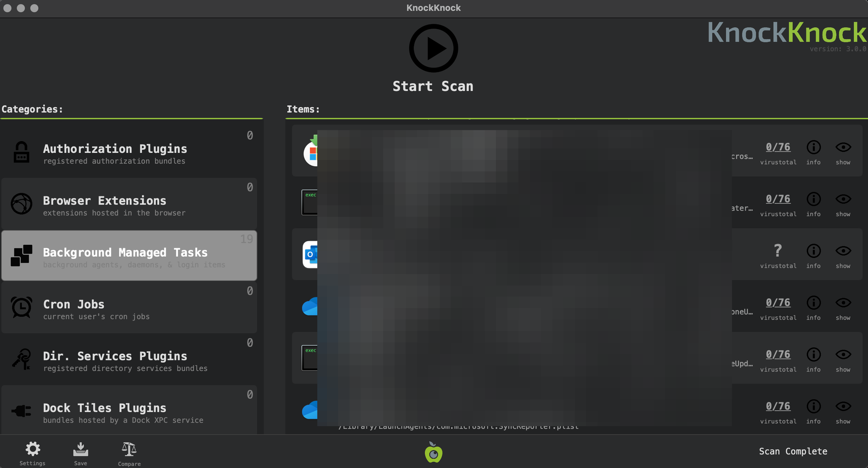Screen dimensions: 868x468
Task: Click the show eye icon for "ater…" item
Action: pos(843,199)
